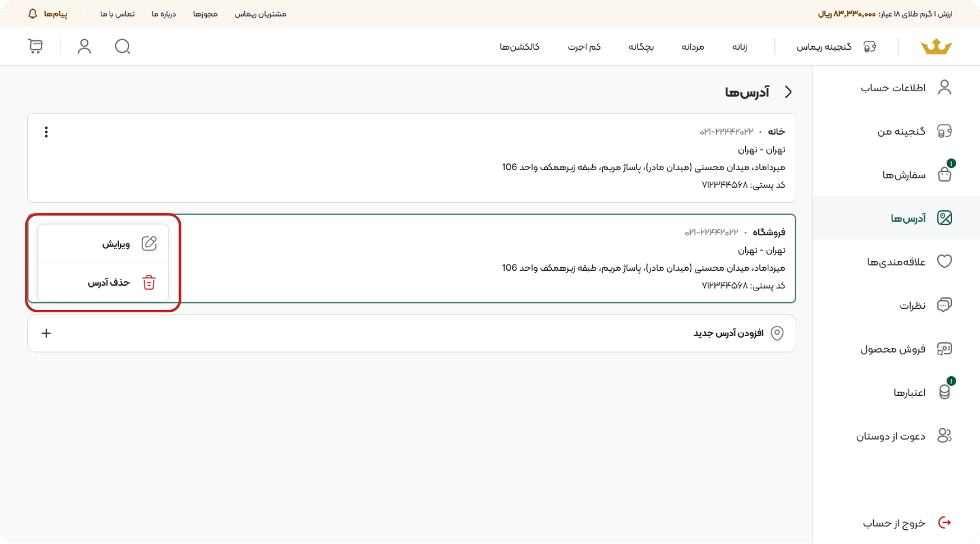This screenshot has height=544, width=980.
Task: Select حذف آدرس from the context menu
Action: 103,283
